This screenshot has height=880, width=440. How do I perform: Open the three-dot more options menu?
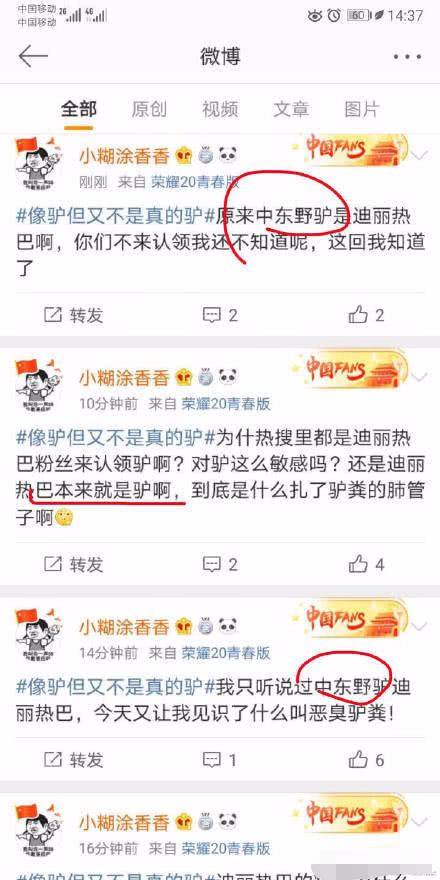407,57
